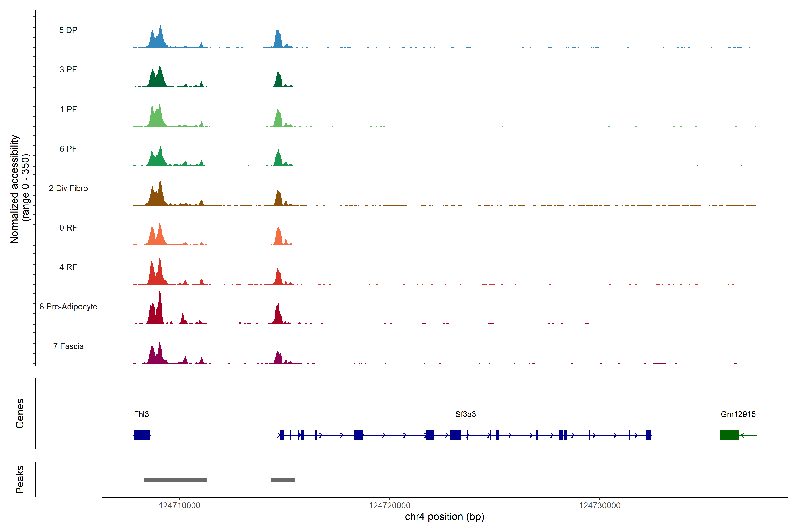Click the 3 PF track label
Screen dimensions: 798x532
(x=68, y=70)
